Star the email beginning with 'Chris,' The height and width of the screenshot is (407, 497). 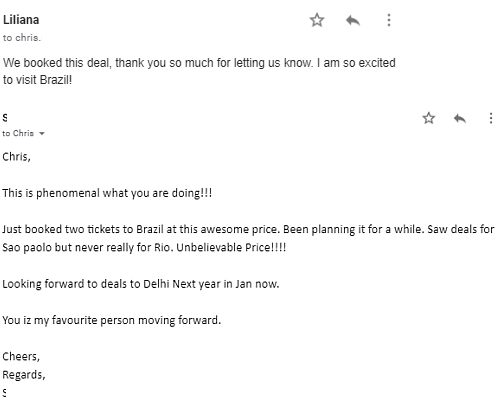pyautogui.click(x=429, y=118)
